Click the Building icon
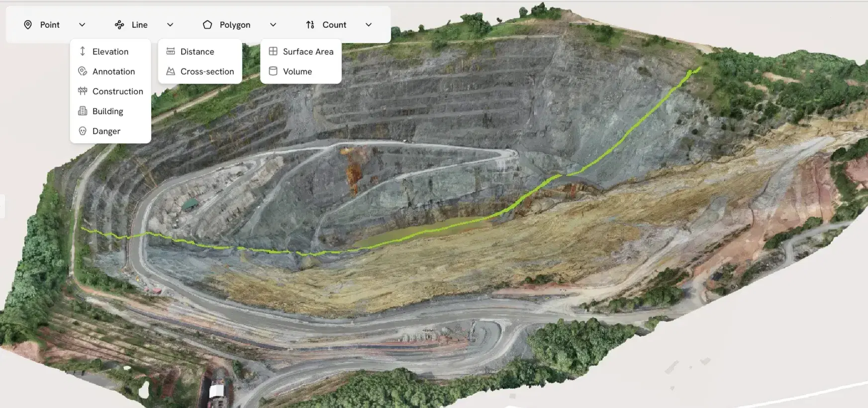The height and width of the screenshot is (408, 868). coord(83,111)
